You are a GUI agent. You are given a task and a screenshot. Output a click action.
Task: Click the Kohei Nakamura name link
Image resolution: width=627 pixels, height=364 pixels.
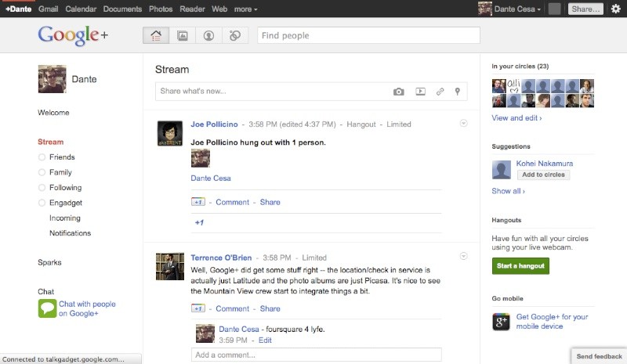[x=544, y=164]
